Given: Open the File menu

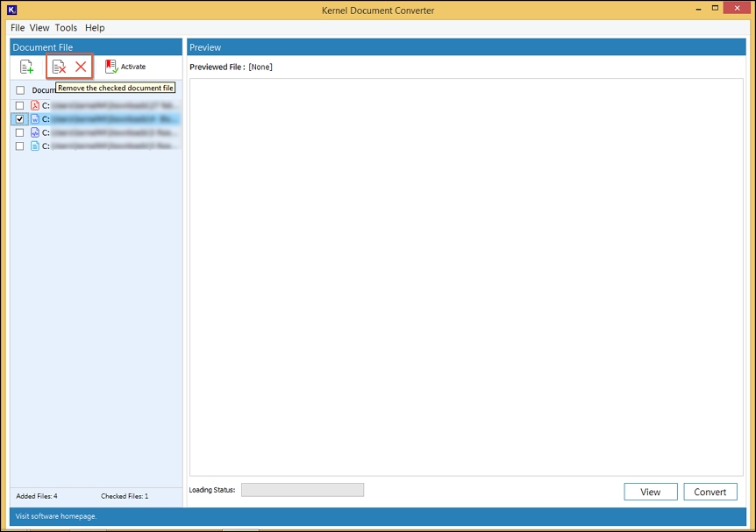Looking at the screenshot, I should click(18, 27).
